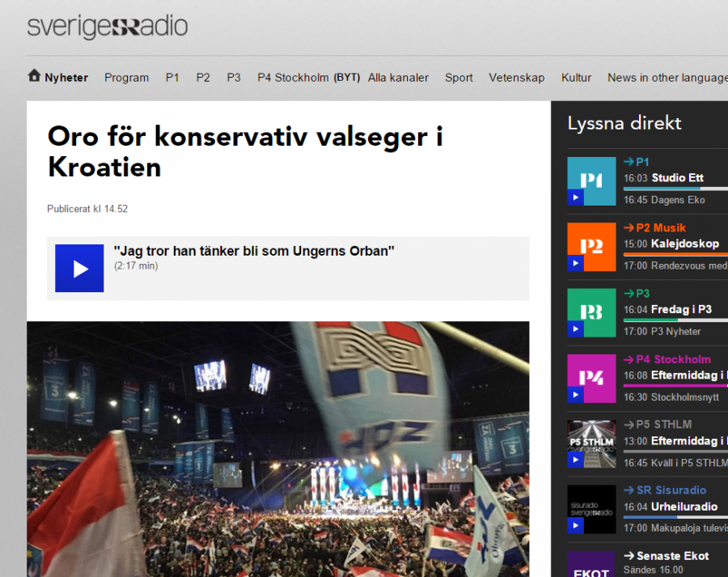Click the Studio Ett progress bar
The width and height of the screenshot is (728, 577).
click(675, 189)
